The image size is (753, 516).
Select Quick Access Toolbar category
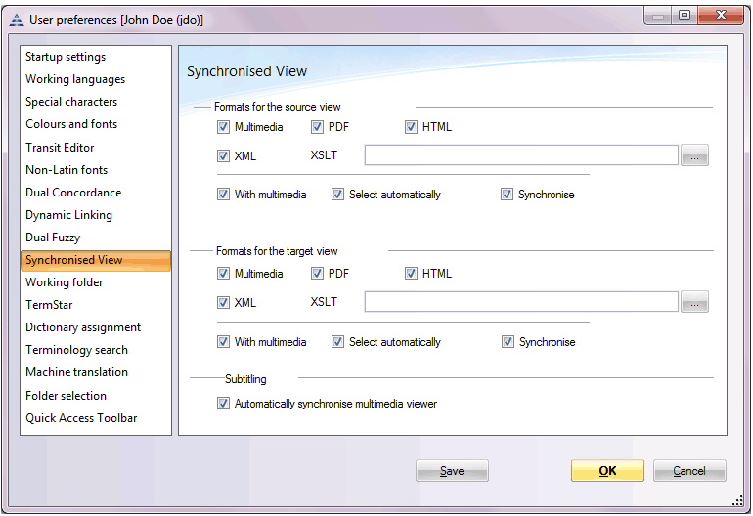point(81,418)
